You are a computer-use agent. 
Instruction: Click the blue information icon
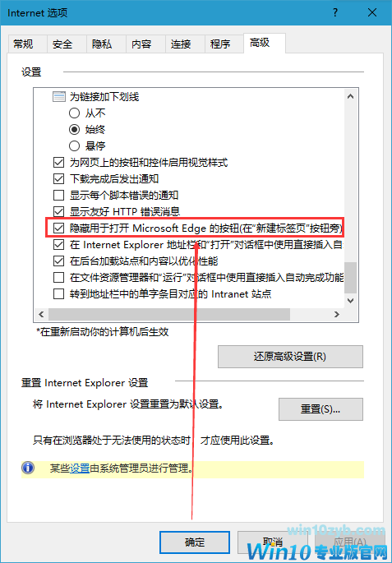(28, 468)
